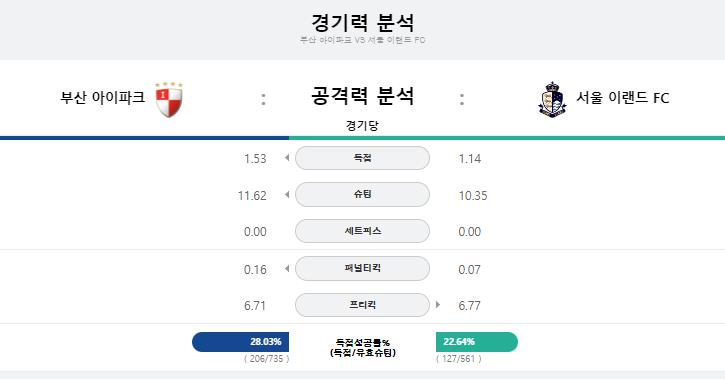Viewport: 725px width, 379px height.
Task: Click the left arrow beside 득점
Action: (287, 158)
